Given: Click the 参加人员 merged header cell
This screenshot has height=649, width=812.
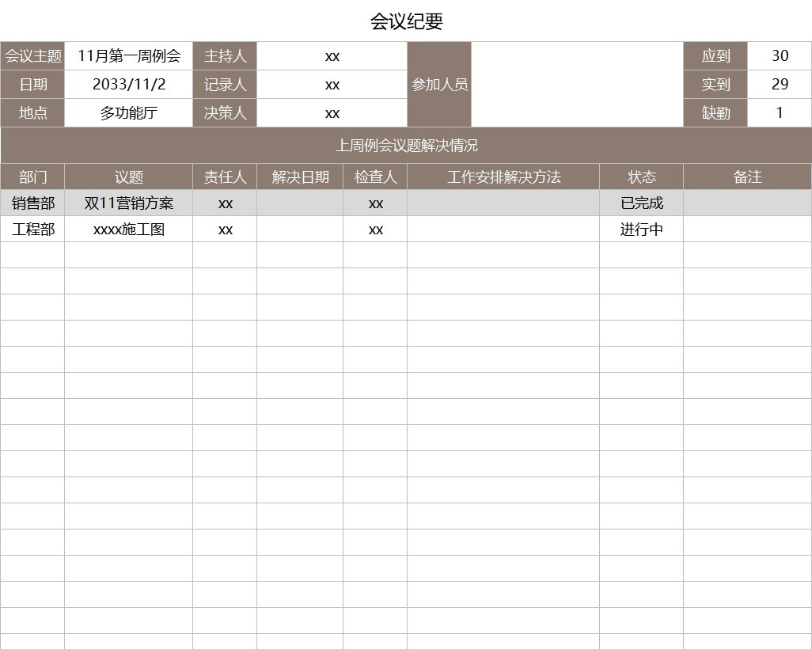Looking at the screenshot, I should (439, 84).
